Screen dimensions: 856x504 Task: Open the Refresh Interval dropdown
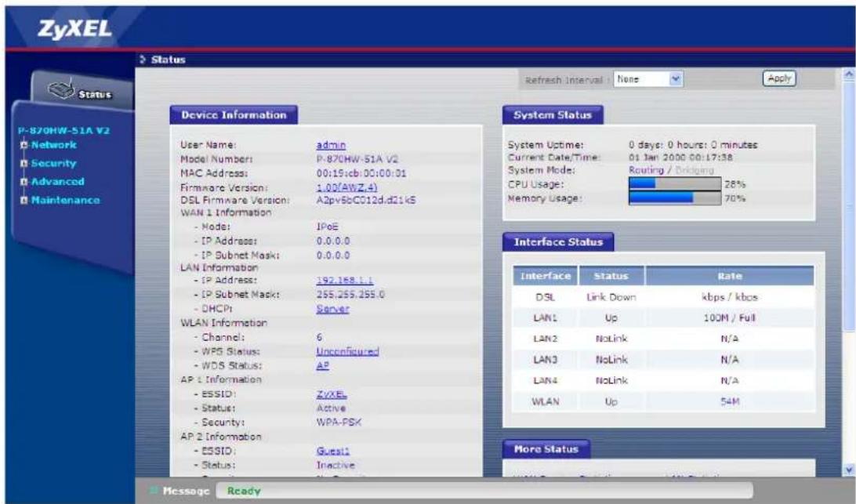pos(648,79)
